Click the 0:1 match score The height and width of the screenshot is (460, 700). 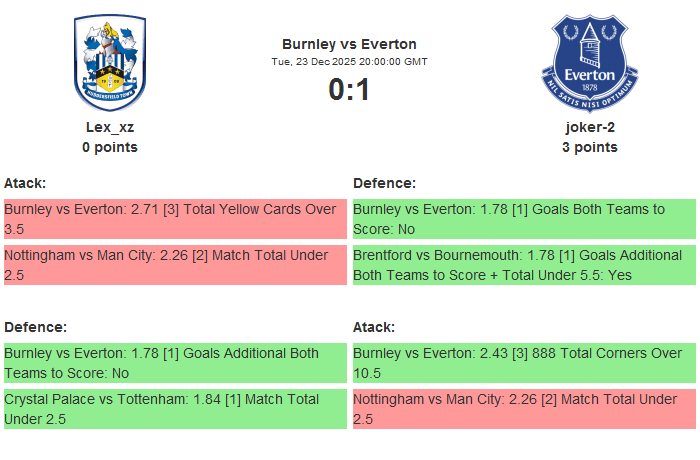point(349,90)
